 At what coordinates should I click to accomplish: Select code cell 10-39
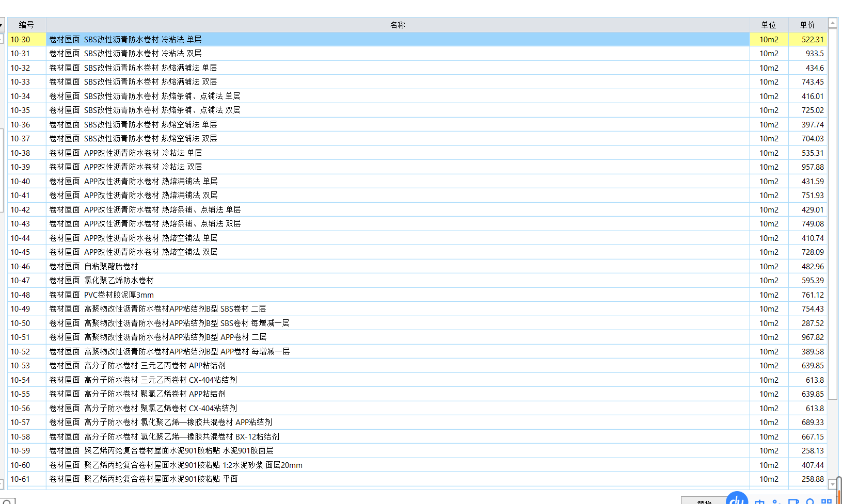[x=27, y=167]
